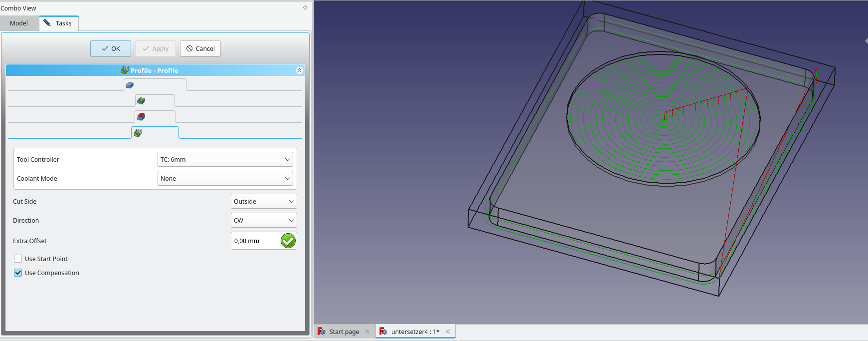
Task: Change the Direction dropdown from CW
Action: click(x=264, y=220)
